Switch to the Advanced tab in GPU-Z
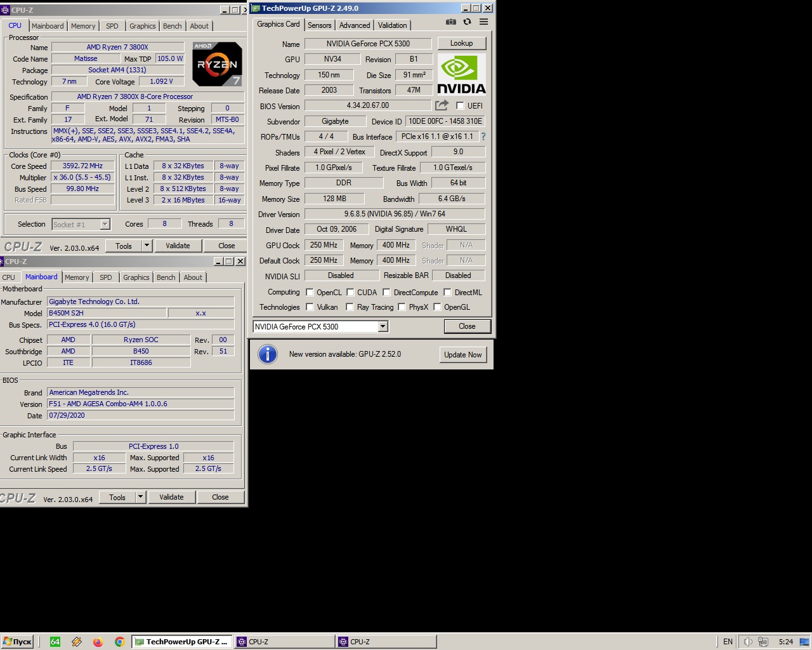Viewport: 812px width, 650px height. click(355, 25)
